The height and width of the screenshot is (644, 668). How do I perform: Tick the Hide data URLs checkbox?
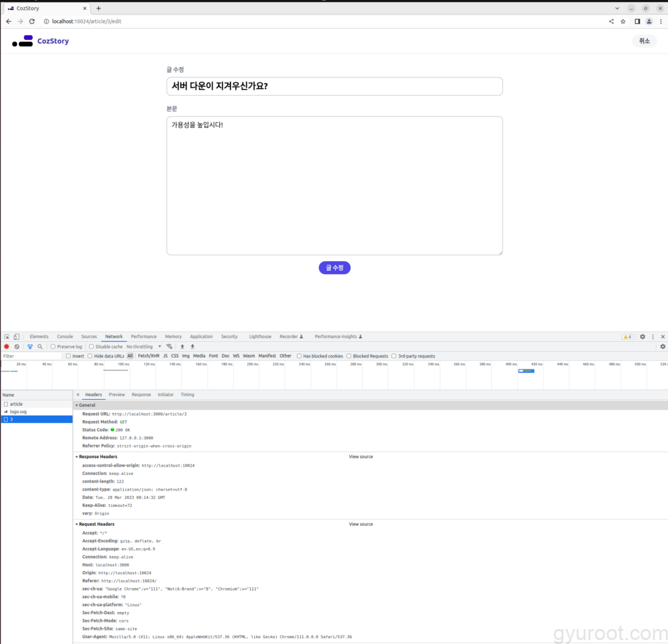coord(91,356)
